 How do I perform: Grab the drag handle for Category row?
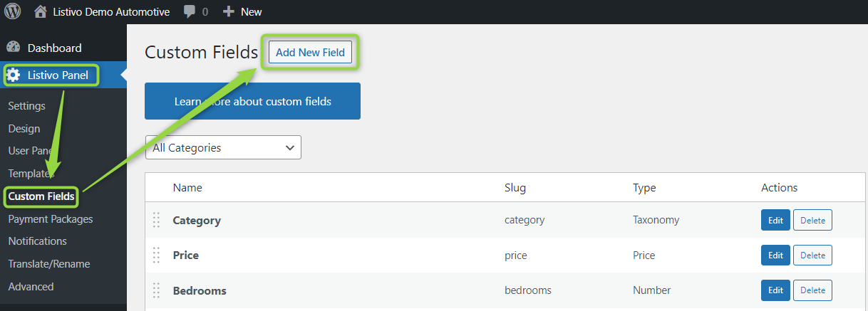pyautogui.click(x=156, y=221)
